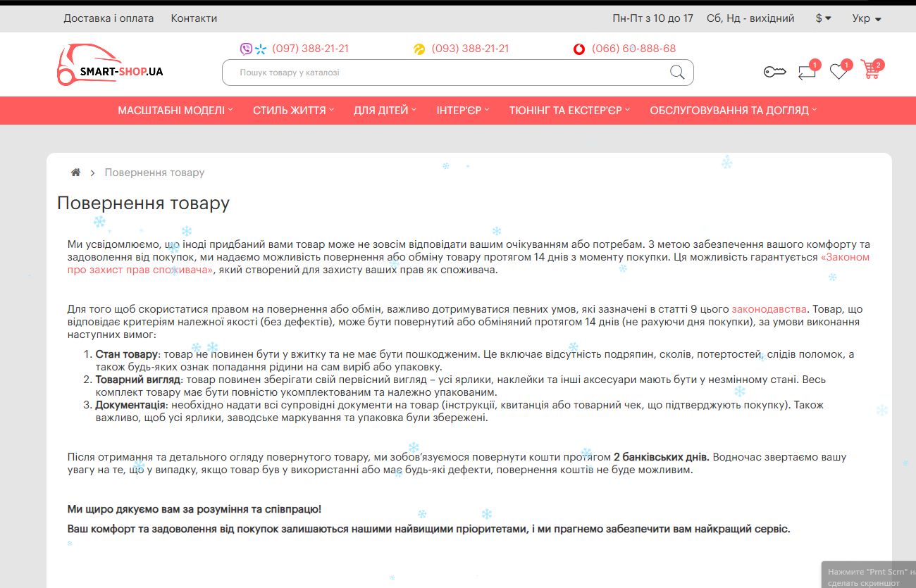916x588 pixels.
Task: Click the bold Товарний вигляд text
Action: click(x=138, y=380)
